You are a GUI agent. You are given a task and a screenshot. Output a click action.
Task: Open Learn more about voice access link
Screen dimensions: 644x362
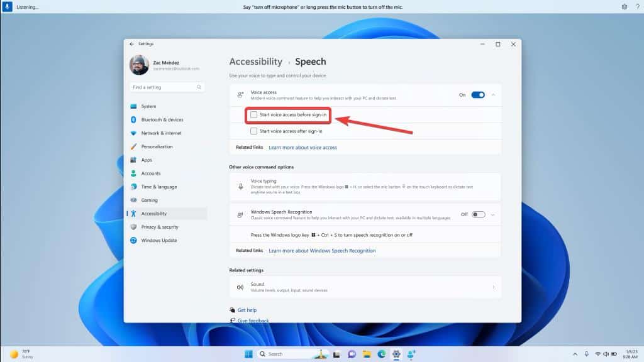point(303,147)
